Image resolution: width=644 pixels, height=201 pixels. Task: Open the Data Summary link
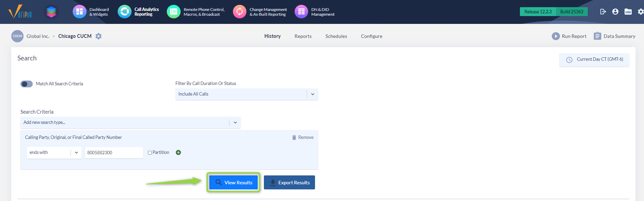pos(619,36)
